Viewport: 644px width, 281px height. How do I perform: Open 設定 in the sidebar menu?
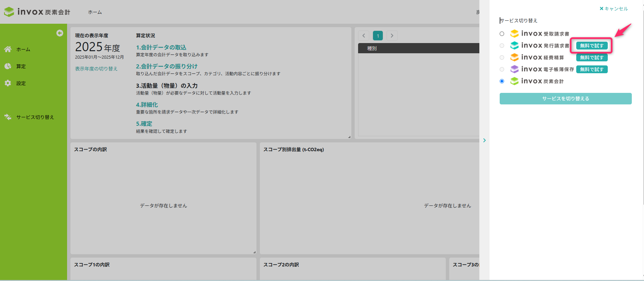pos(21,83)
